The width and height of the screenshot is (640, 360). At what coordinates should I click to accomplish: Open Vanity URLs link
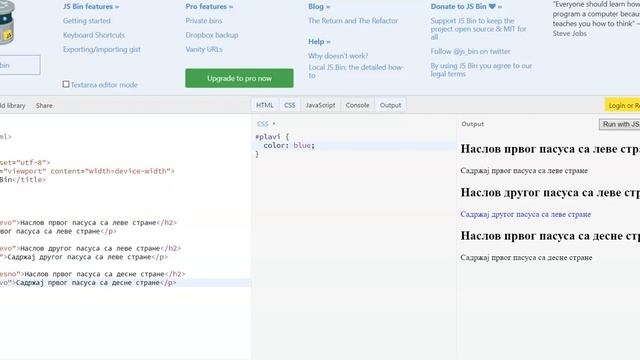point(204,49)
